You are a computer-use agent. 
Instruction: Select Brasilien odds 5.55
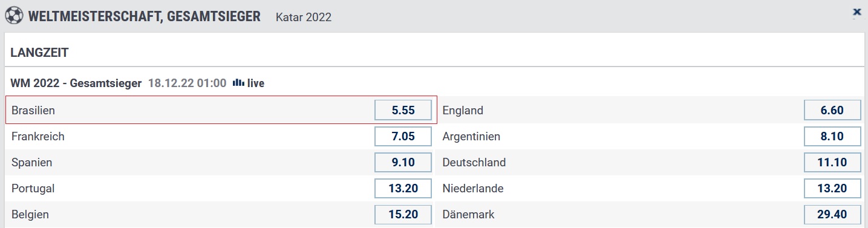403,111
